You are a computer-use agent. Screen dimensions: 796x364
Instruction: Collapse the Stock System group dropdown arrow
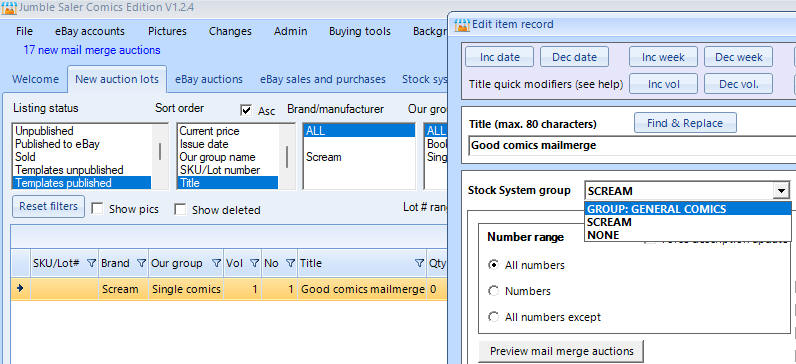coord(780,191)
